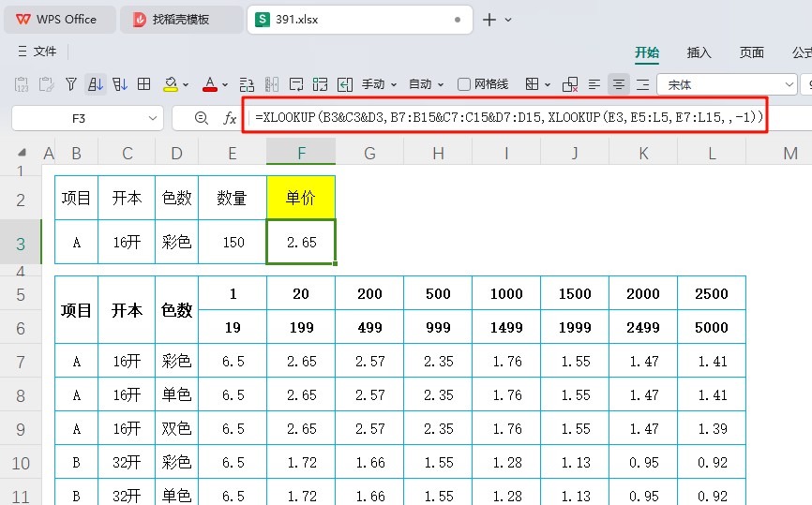Apply the red font color A

(x=210, y=84)
